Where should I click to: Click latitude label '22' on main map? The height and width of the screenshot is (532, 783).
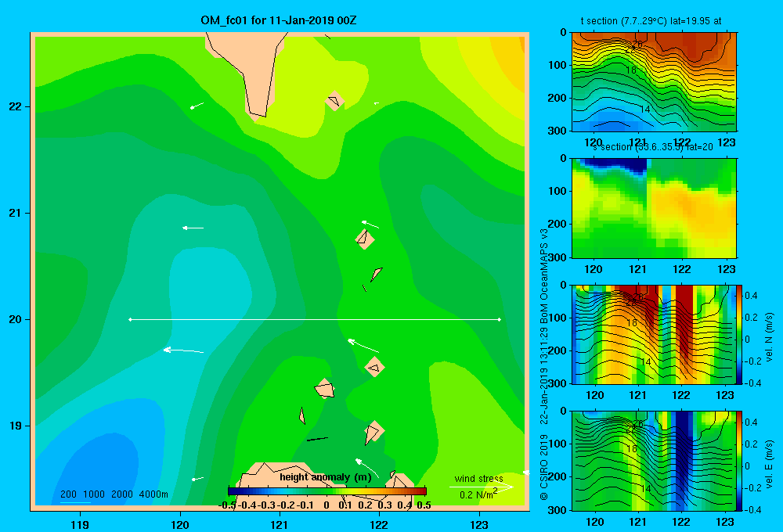click(x=15, y=106)
